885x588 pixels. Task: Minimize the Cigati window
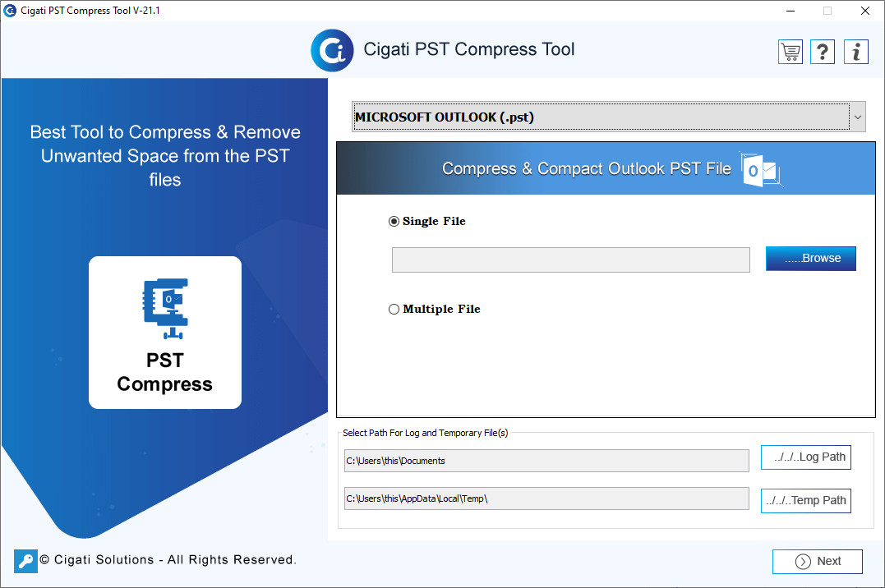791,11
